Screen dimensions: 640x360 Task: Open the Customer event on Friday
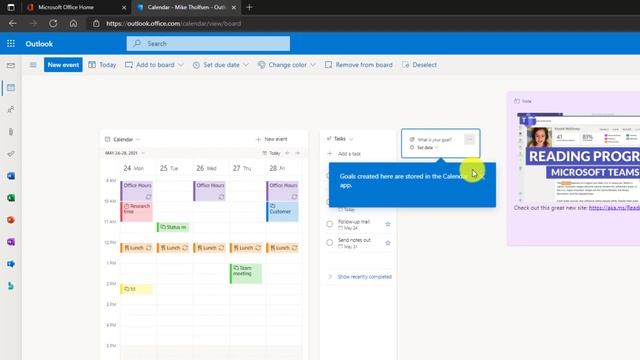(282, 211)
